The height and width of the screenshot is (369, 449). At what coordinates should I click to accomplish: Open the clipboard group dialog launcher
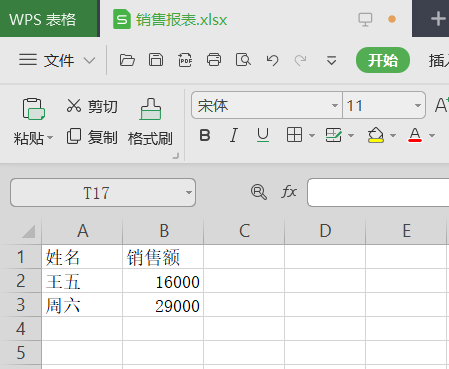(x=176, y=156)
